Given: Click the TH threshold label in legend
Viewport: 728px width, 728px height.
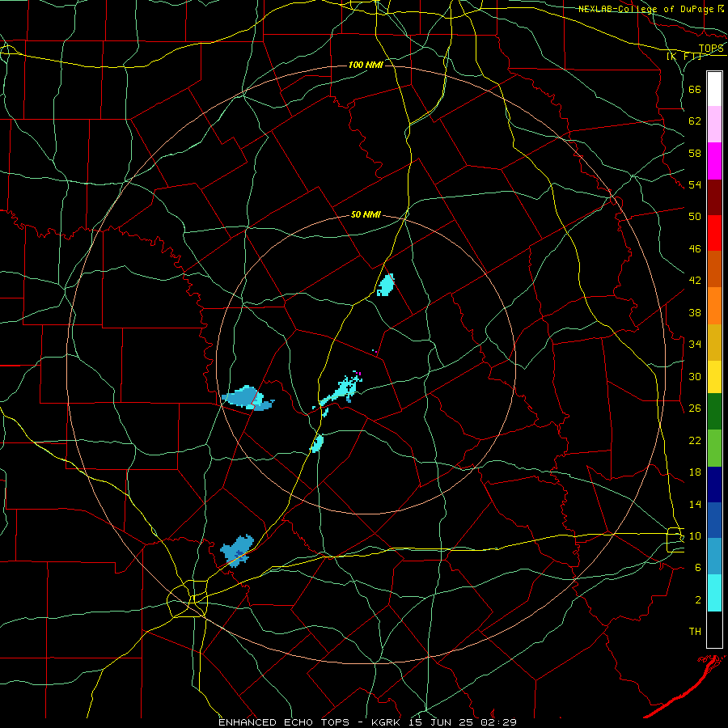Looking at the screenshot, I should 695,632.
